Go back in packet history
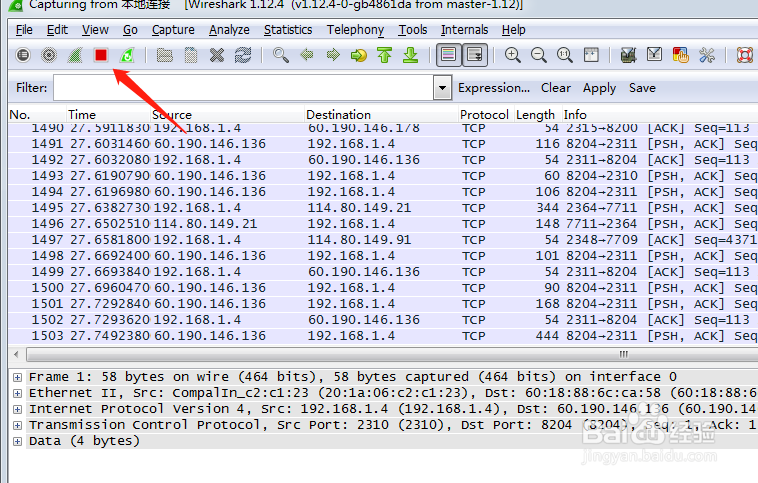758x483 pixels. [x=307, y=55]
